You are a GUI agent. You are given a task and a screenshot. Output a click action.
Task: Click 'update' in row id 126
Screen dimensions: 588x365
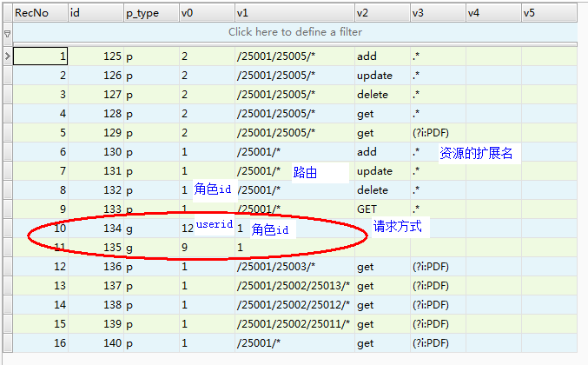point(374,76)
